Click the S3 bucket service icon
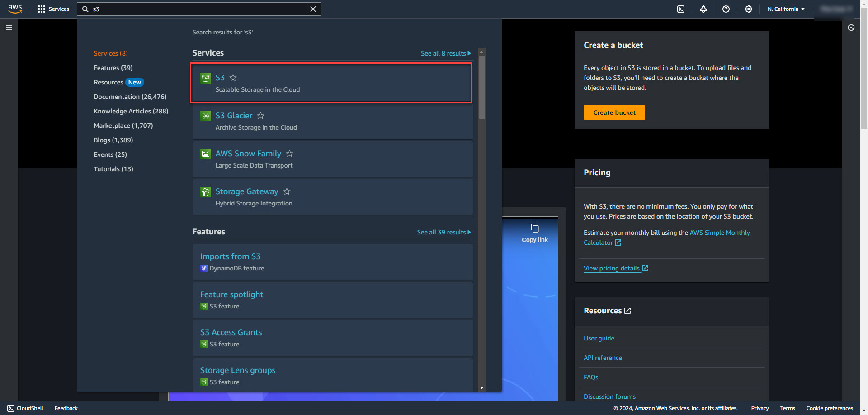The width and height of the screenshot is (868, 415). [x=206, y=78]
